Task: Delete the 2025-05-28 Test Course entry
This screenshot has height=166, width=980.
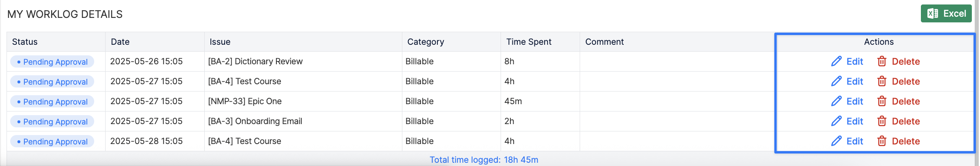Action: 898,141
